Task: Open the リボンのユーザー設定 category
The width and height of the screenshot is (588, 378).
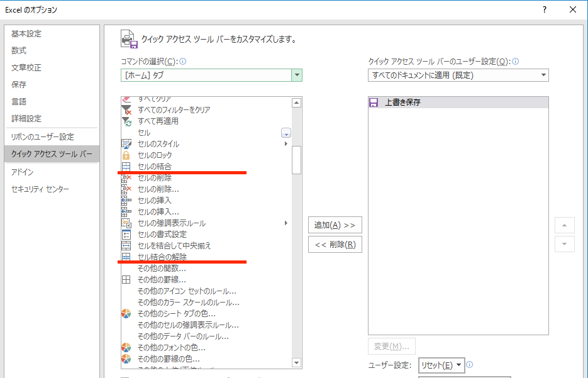Action: (x=52, y=137)
